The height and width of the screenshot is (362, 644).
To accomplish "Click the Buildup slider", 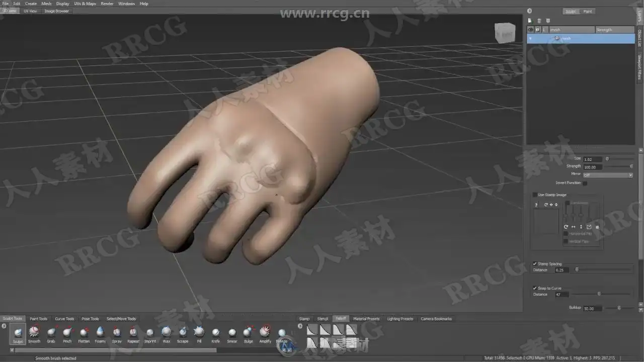I will click(x=619, y=308).
